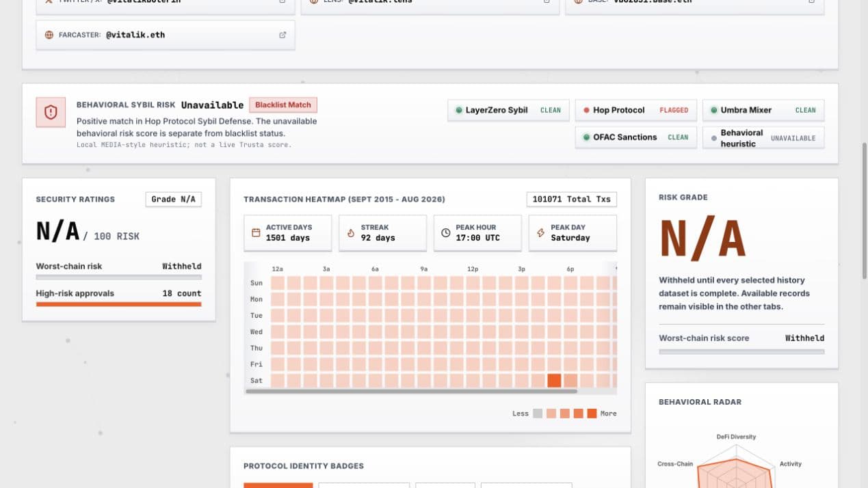
Task: Click large N/A in Risk Grade card
Action: 702,239
